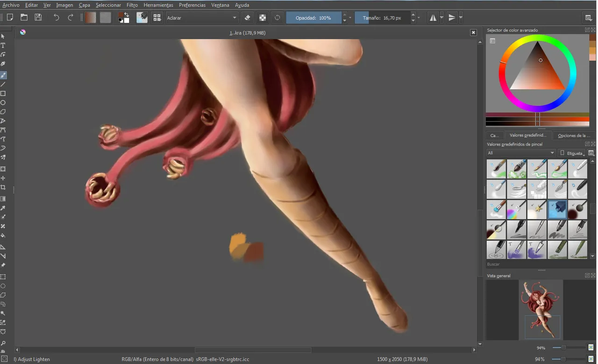Select the Zoom tool
598x364 pixels.
click(x=3, y=343)
